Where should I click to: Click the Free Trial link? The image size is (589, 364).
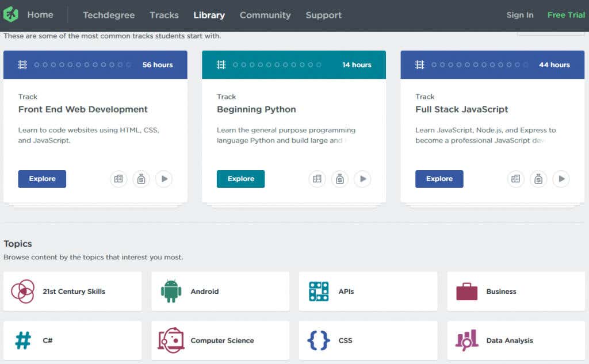point(565,15)
